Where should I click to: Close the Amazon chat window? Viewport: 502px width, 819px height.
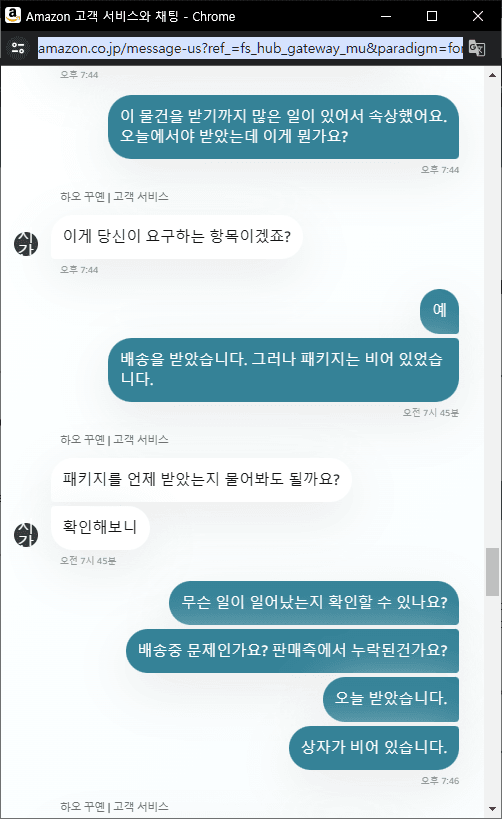pos(478,16)
